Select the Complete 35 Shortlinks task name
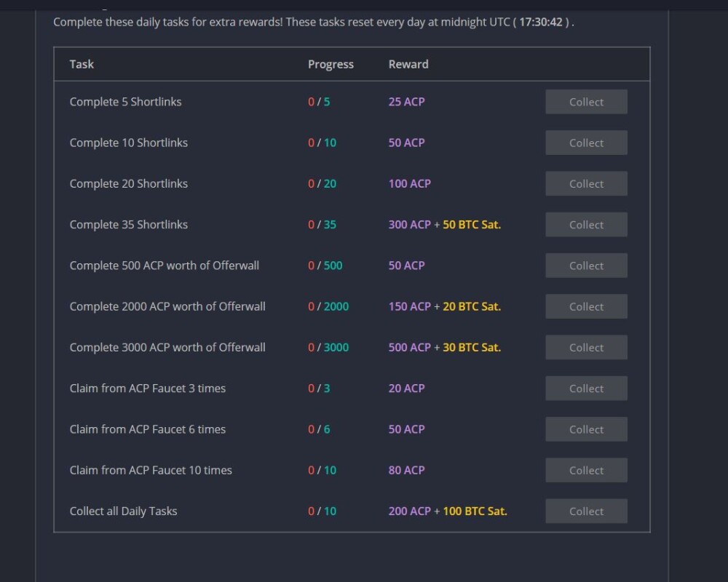 point(129,225)
